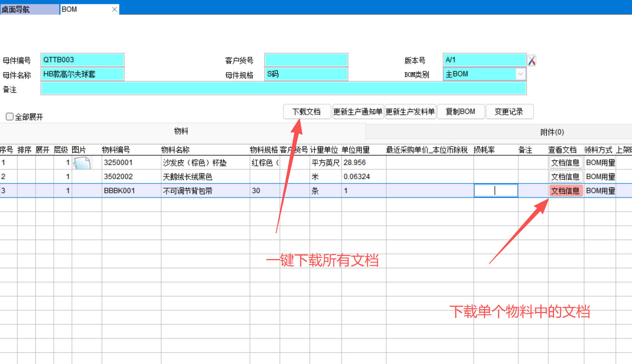632x364 pixels.
Task: Click 更新生产通知单 button
Action: (358, 112)
